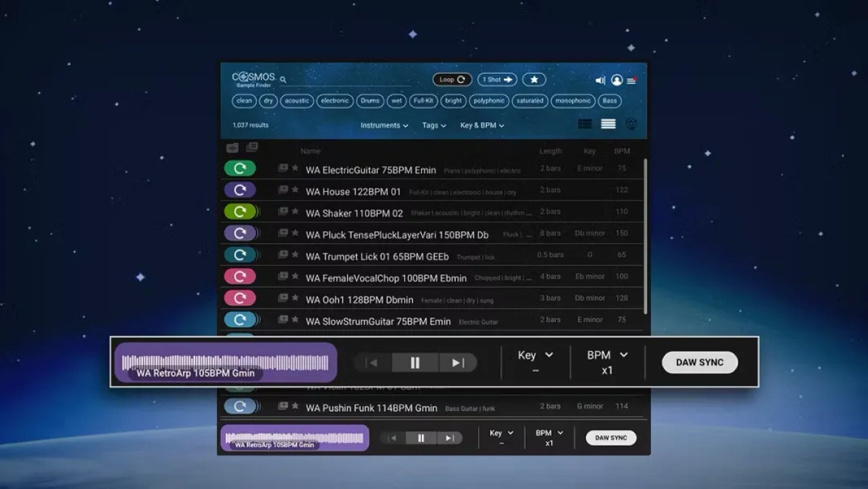Add WA ElectricGuitar 75BPM Emin to a collection
The height and width of the screenshot is (489, 868).
[x=283, y=168]
